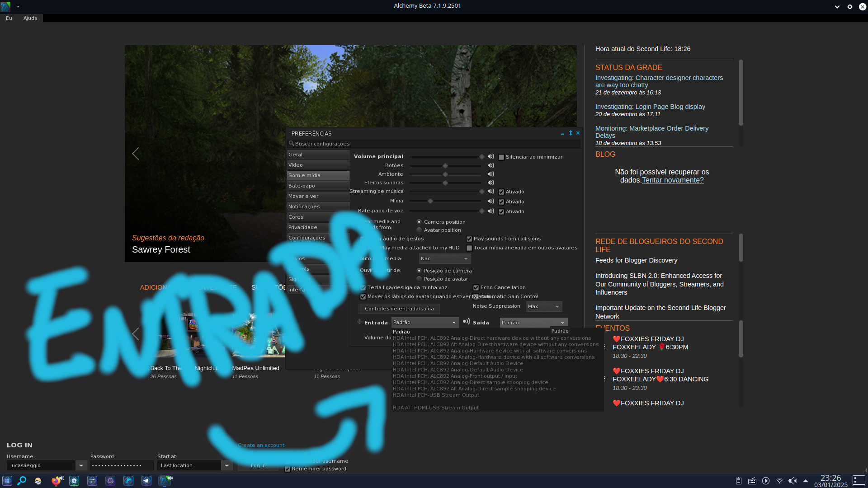
Task: Open the Firefox taskbar icon
Action: [x=56, y=481]
